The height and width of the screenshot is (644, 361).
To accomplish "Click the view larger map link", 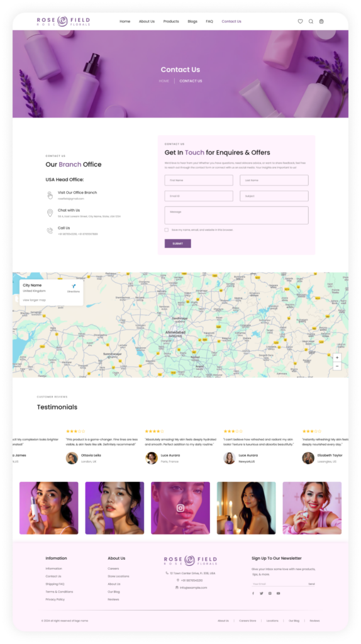I will [34, 300].
